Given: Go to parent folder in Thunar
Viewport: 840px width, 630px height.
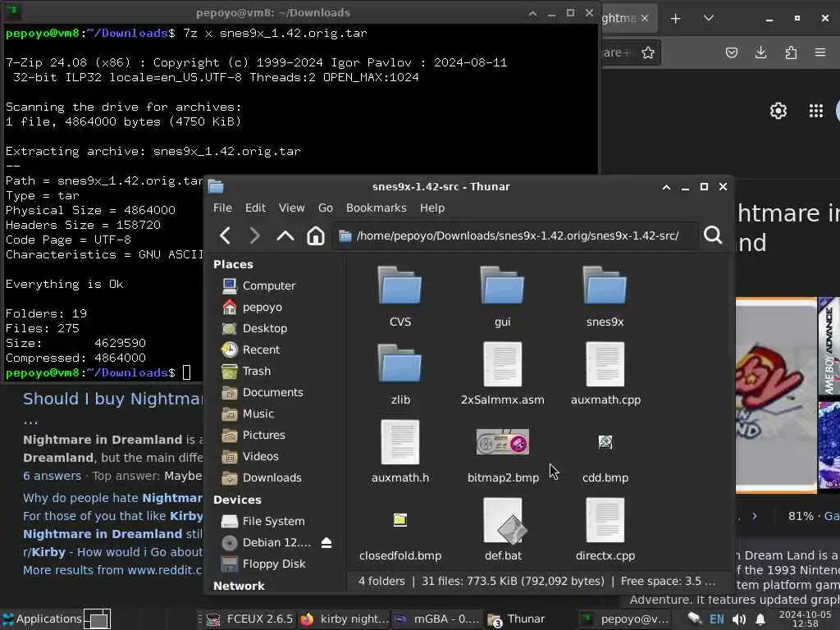Looking at the screenshot, I should click(285, 235).
